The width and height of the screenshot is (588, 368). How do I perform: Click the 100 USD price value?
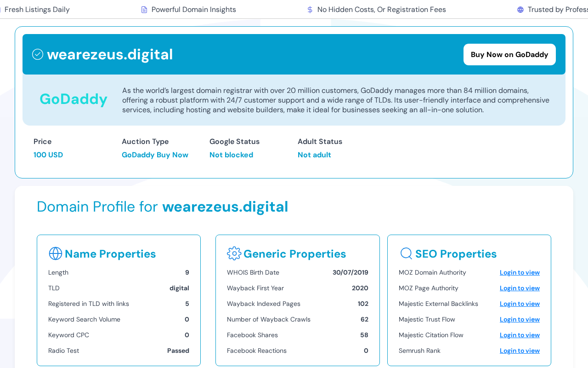point(48,155)
